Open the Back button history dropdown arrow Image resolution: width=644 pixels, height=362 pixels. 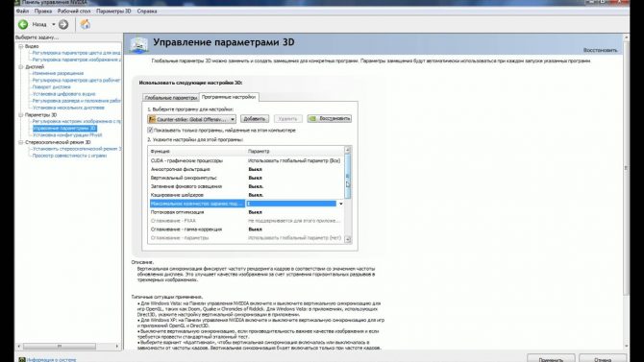pos(54,24)
